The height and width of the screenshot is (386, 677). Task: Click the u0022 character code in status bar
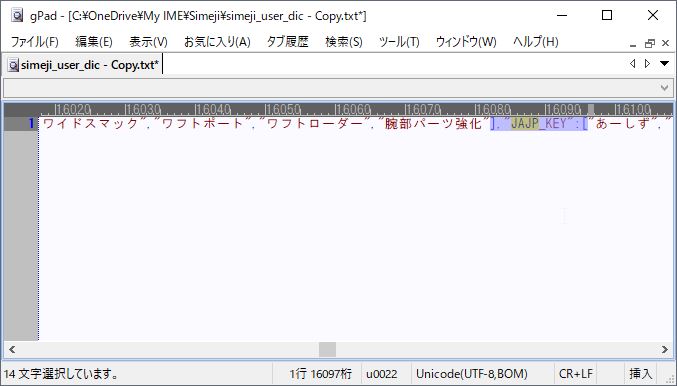382,373
